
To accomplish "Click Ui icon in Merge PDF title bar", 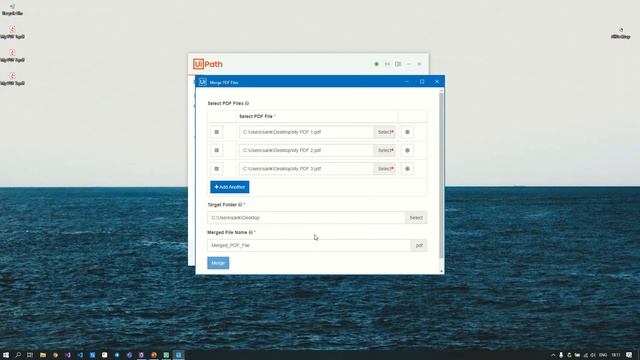I will click(203, 82).
